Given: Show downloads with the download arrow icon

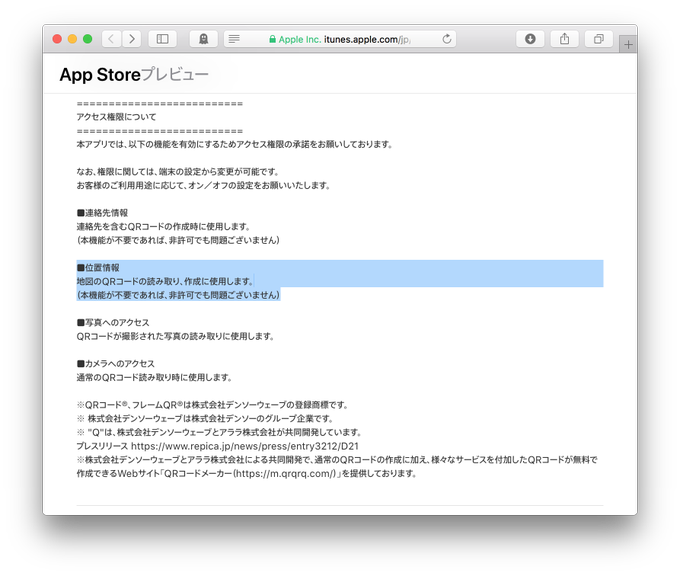Looking at the screenshot, I should [x=530, y=39].
